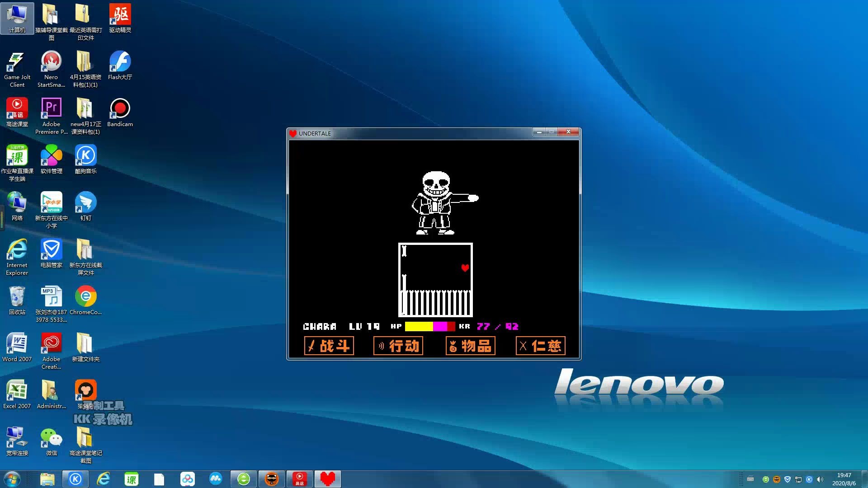868x488 pixels.
Task: Launch 钉钉 desktop icon
Action: coord(85,203)
